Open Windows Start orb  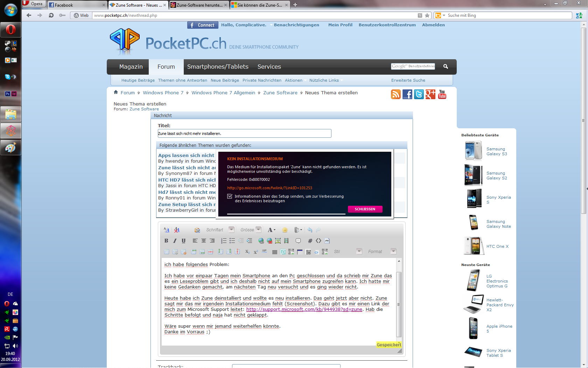(10, 9)
